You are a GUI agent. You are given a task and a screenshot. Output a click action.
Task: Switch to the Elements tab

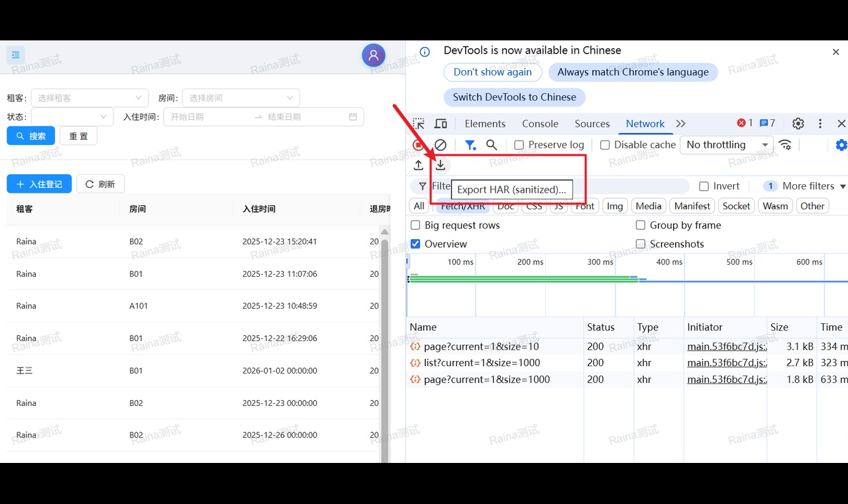(485, 124)
